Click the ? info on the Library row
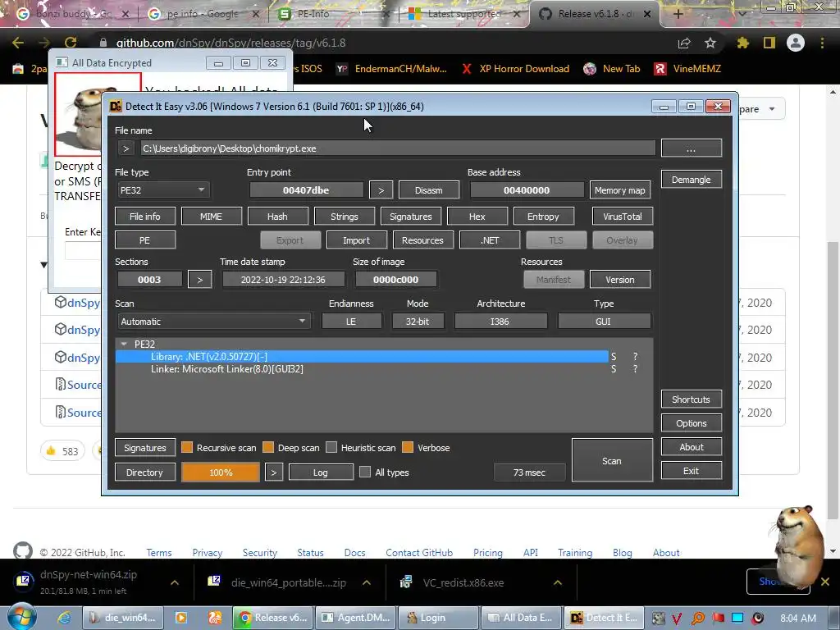 tap(636, 356)
